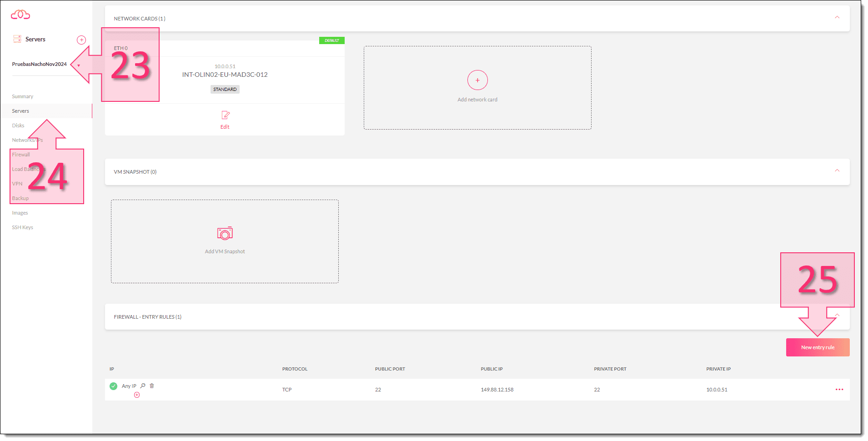Screen dimensions: 868x441
Task: Collapse the Network Cards section
Action: 837,17
